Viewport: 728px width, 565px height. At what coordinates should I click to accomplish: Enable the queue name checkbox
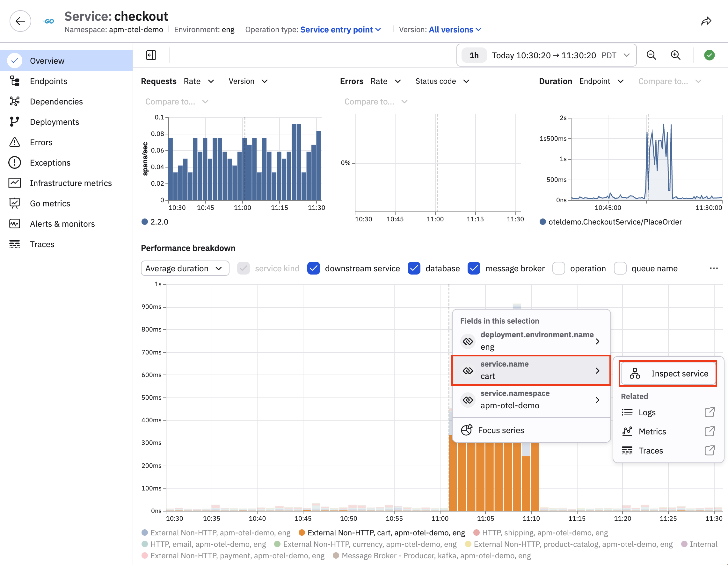[620, 268]
